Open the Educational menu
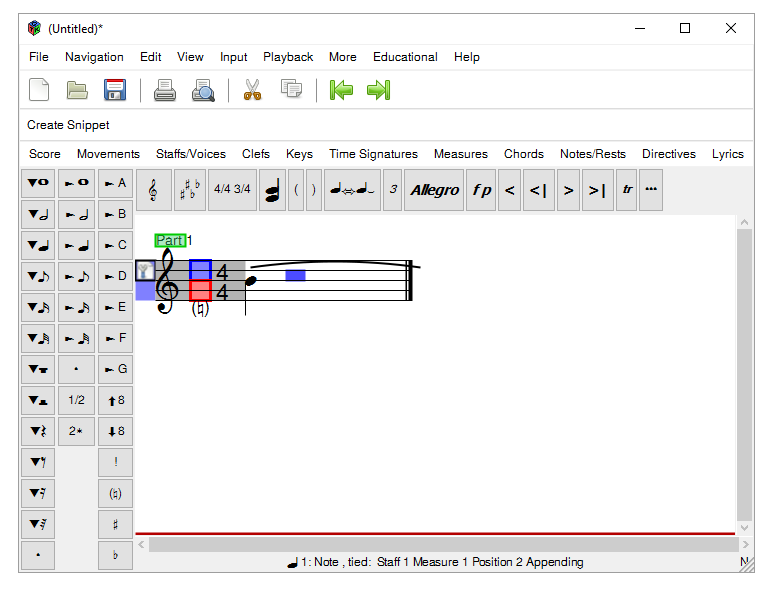The width and height of the screenshot is (782, 591). coord(405,57)
